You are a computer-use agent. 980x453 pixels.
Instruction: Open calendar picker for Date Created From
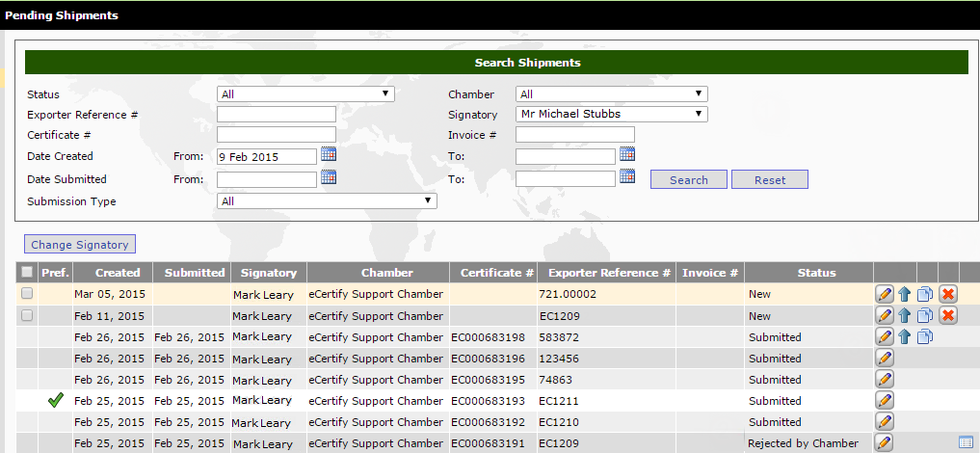click(x=328, y=154)
